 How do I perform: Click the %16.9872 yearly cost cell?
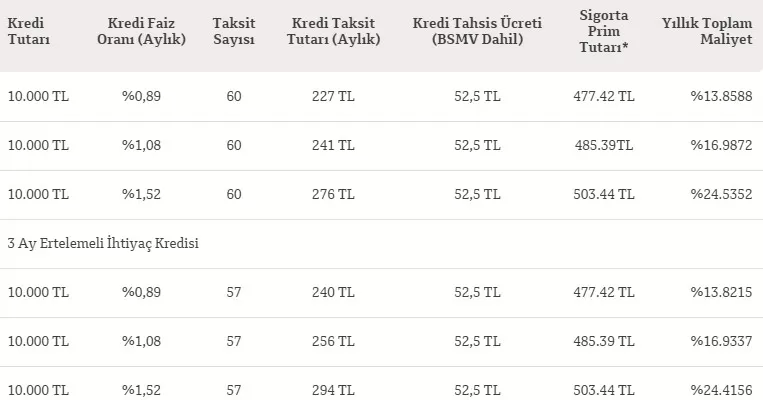click(x=720, y=146)
